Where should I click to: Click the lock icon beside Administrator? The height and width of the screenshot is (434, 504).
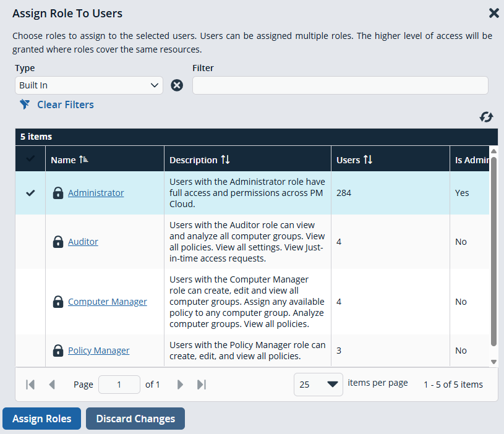(58, 192)
